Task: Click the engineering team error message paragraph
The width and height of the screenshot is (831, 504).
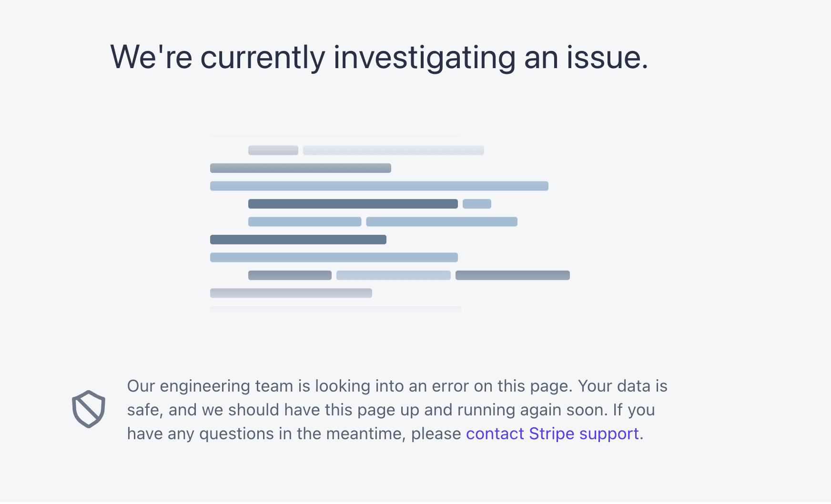Action: pos(397,410)
